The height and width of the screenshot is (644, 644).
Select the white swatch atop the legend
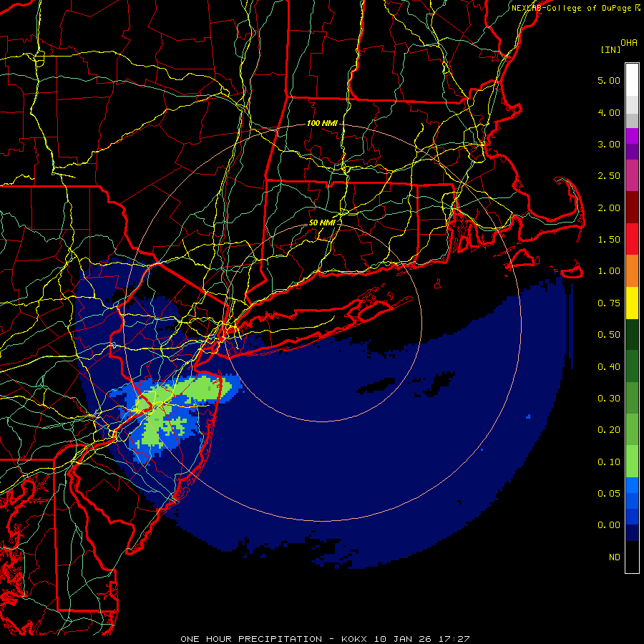pyautogui.click(x=632, y=80)
